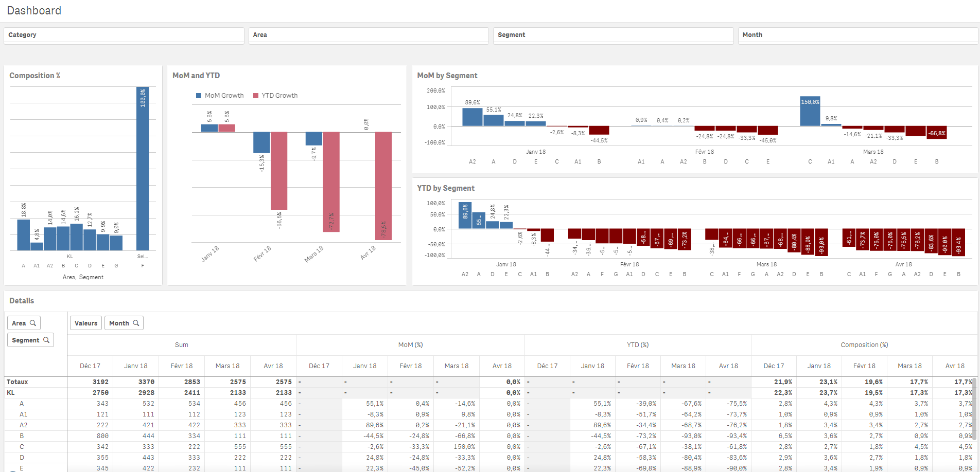Open the Month filter box
The height and width of the screenshot is (472, 980).
(x=857, y=35)
